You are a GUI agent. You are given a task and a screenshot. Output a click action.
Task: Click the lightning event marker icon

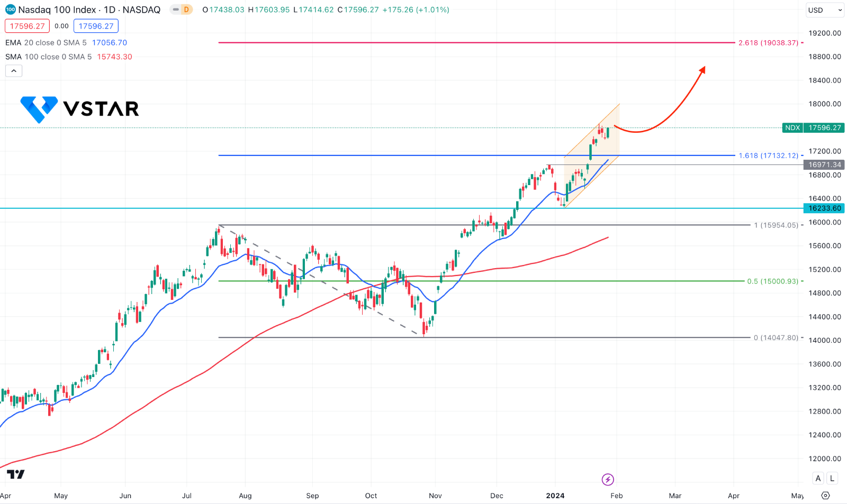click(608, 480)
